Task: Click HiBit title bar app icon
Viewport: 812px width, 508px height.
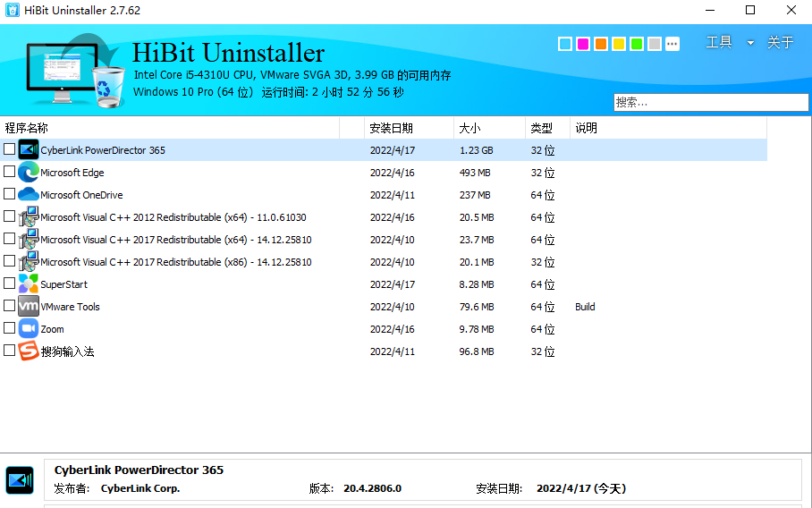Action: coord(12,10)
